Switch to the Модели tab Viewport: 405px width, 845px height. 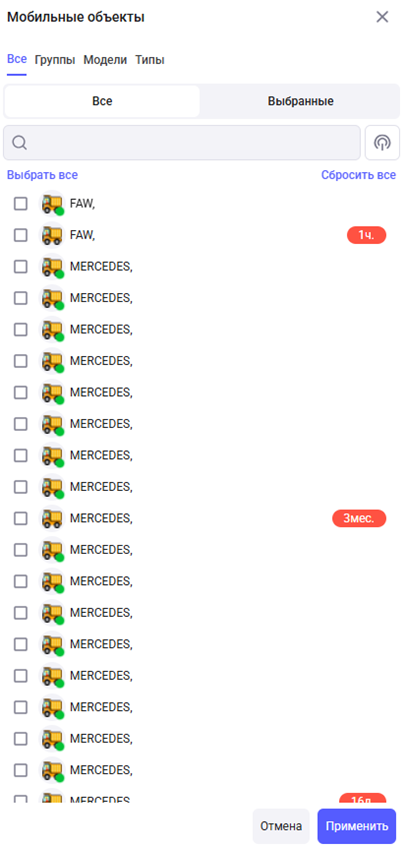105,60
